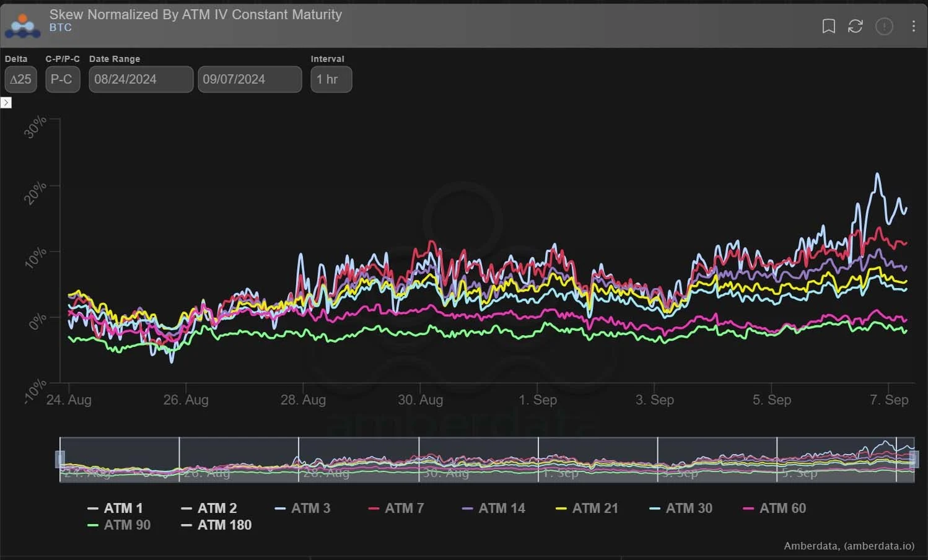Hide the ATM 21 series
Screen dimensions: 928x560
587,508
